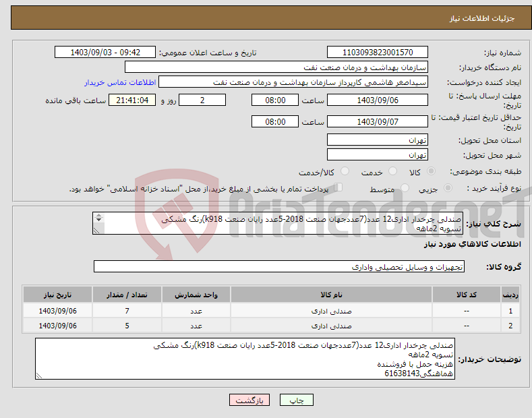This screenshot has height=418, width=532.
Task: Click the unit عدد in row 1
Action: click(196, 311)
